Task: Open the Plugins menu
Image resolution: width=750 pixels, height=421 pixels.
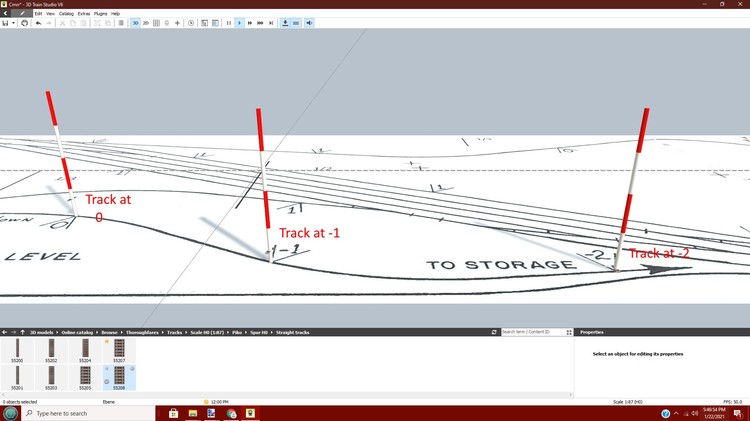Action: [x=100, y=13]
